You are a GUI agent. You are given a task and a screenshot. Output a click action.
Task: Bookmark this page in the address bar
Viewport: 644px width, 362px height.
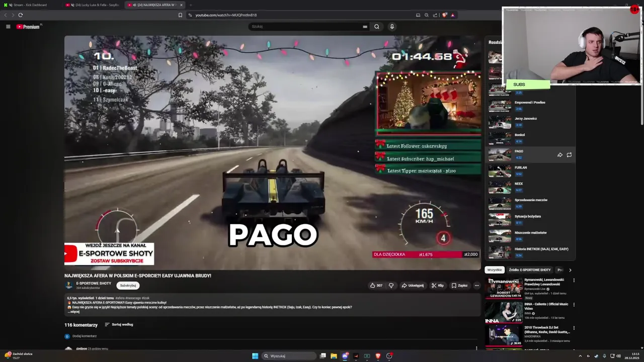coord(180,15)
